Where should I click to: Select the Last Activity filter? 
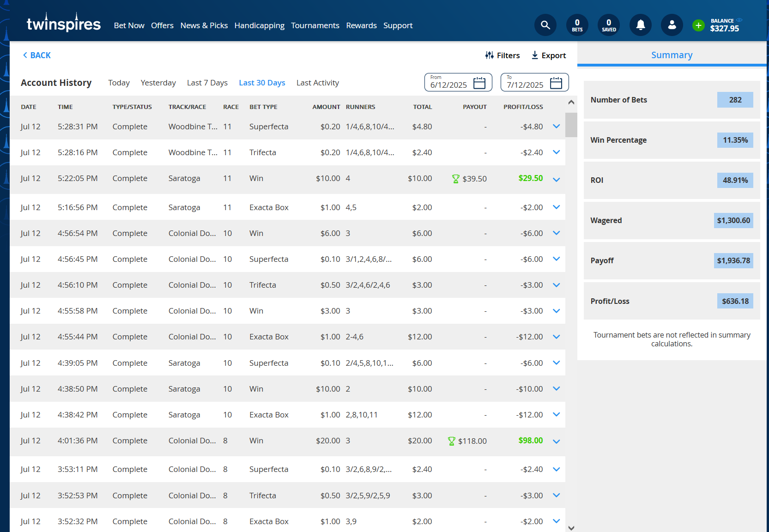pyautogui.click(x=318, y=83)
